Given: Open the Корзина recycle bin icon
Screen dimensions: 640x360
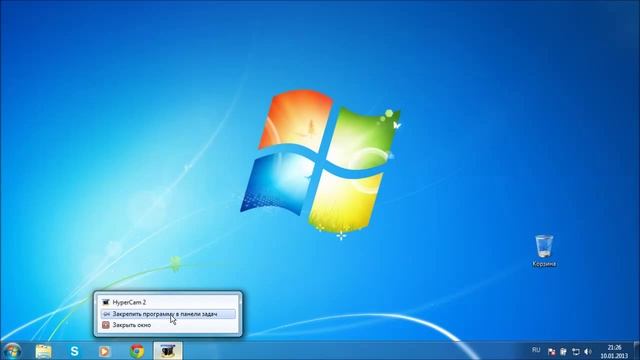Looking at the screenshot, I should 544,251.
